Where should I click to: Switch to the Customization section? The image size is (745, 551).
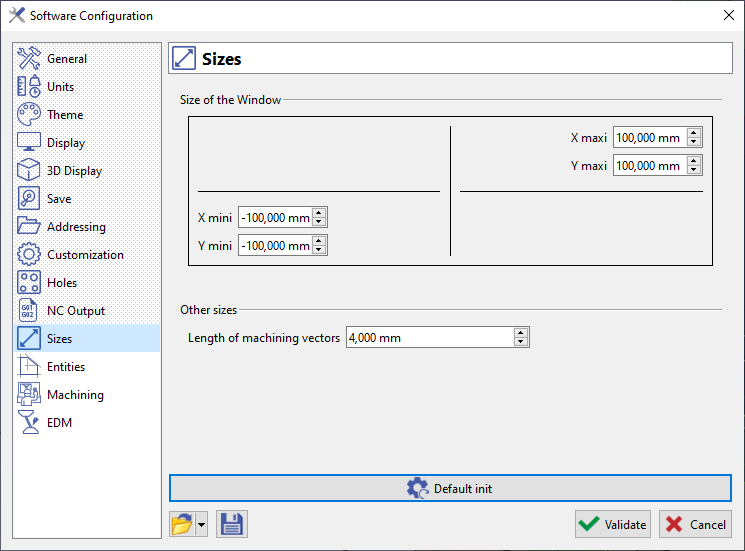point(87,255)
